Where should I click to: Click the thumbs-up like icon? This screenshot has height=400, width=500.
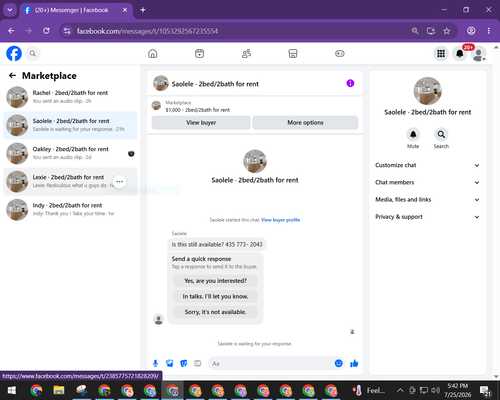354,363
